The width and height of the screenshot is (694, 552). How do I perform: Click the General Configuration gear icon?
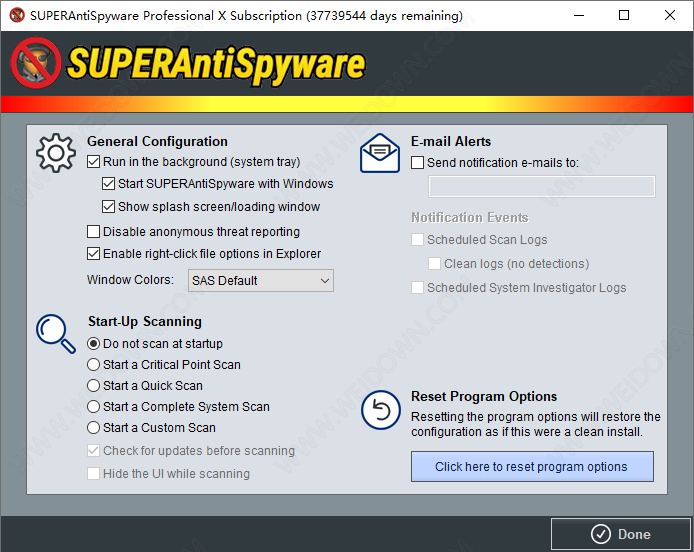click(56, 153)
